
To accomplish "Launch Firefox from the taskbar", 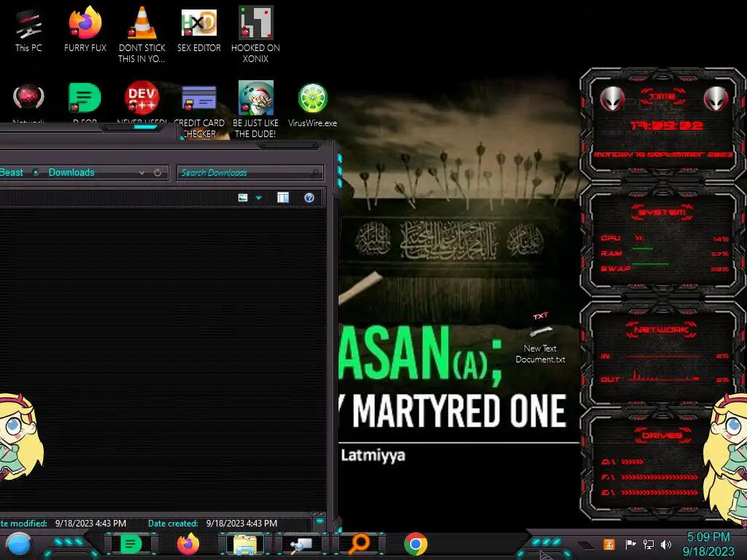I will (x=187, y=544).
